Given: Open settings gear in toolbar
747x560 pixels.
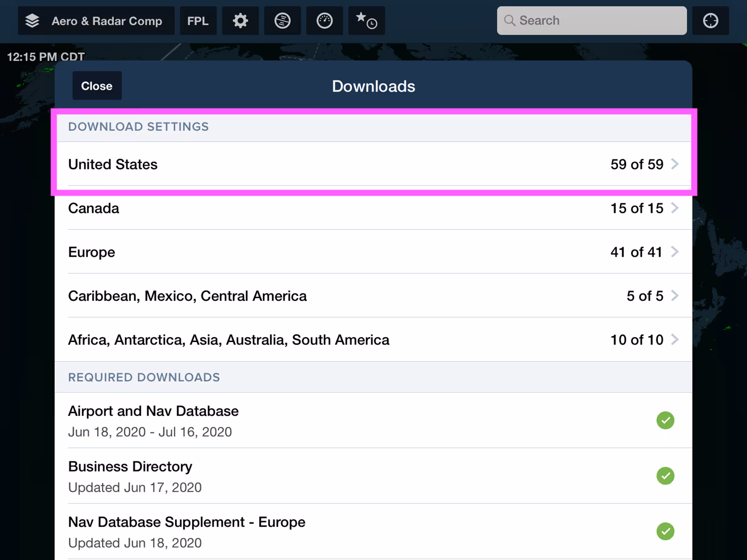Looking at the screenshot, I should tap(240, 21).
